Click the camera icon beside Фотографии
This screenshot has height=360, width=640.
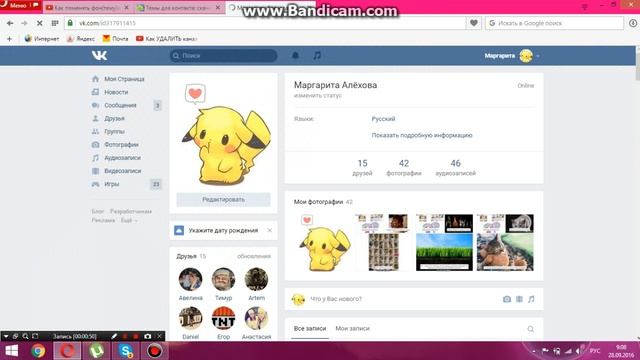click(96, 144)
